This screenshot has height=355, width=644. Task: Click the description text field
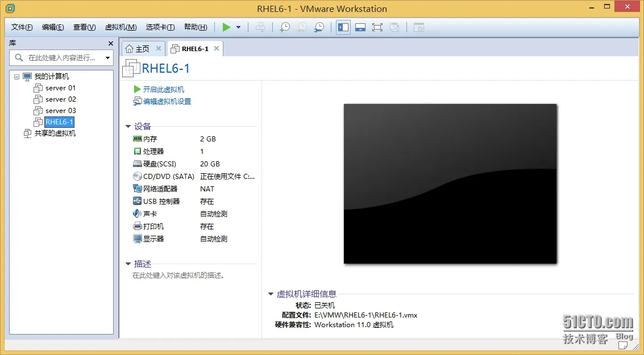point(178,275)
